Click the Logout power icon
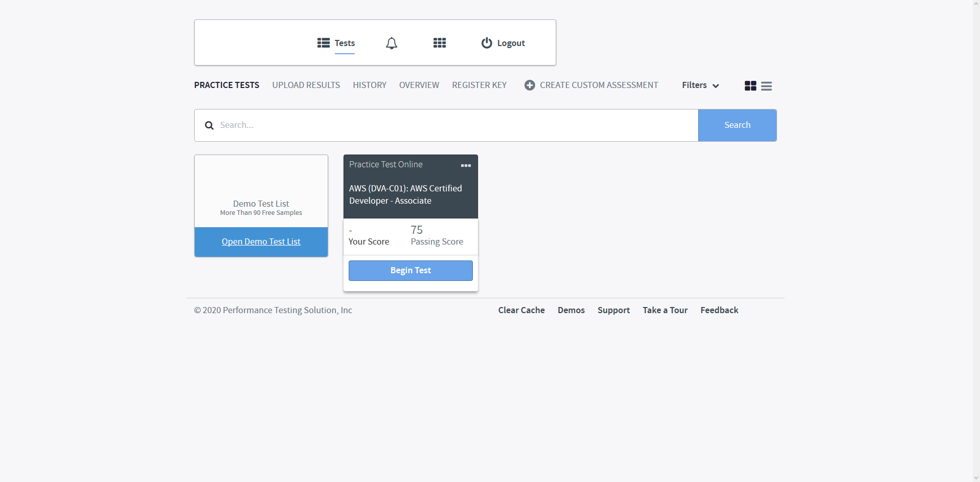 coord(487,43)
